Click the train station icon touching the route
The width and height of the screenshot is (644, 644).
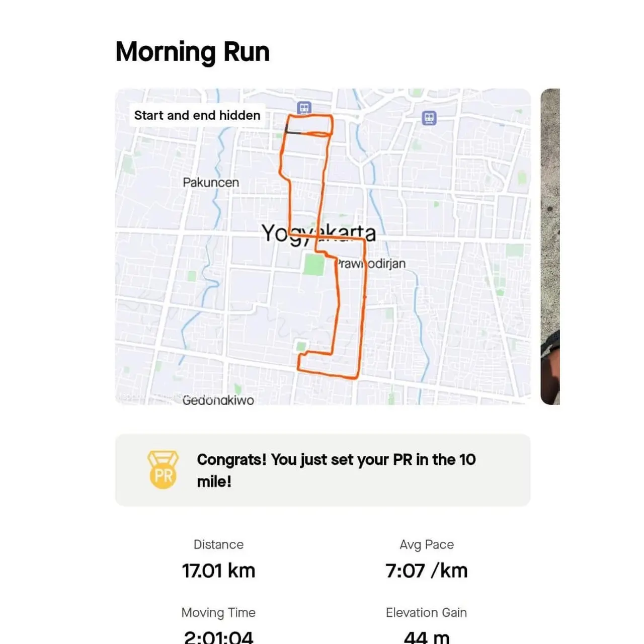pyautogui.click(x=304, y=108)
